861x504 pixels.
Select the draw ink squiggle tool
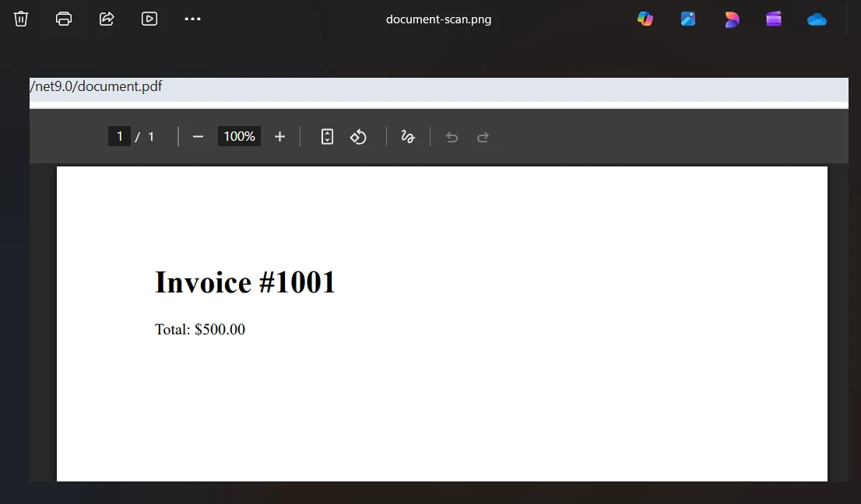(408, 137)
